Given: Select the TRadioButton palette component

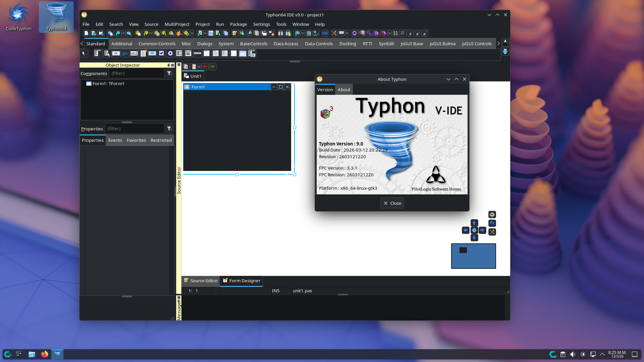Looking at the screenshot, I should pos(170,53).
